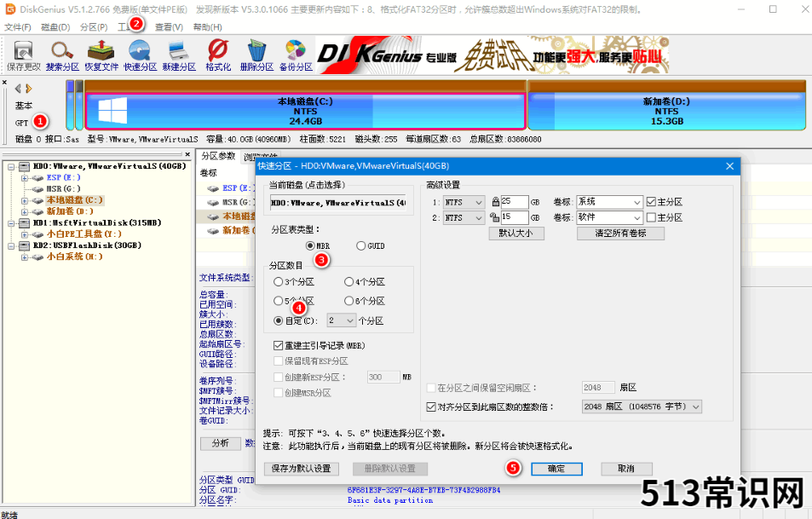
Task: Open the Partition (分区) menu
Action: (94, 27)
